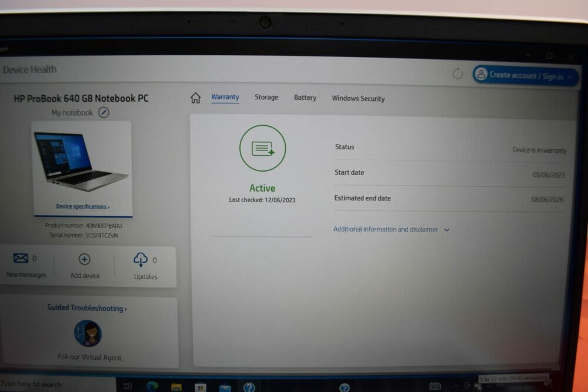Switch to the Storage tab

pos(266,98)
